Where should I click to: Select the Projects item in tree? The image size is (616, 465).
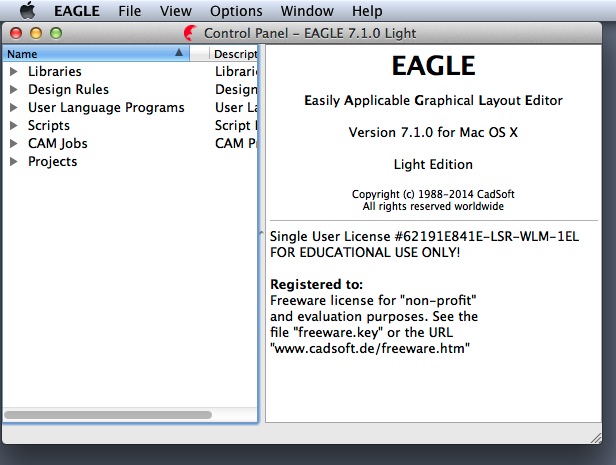(x=53, y=162)
